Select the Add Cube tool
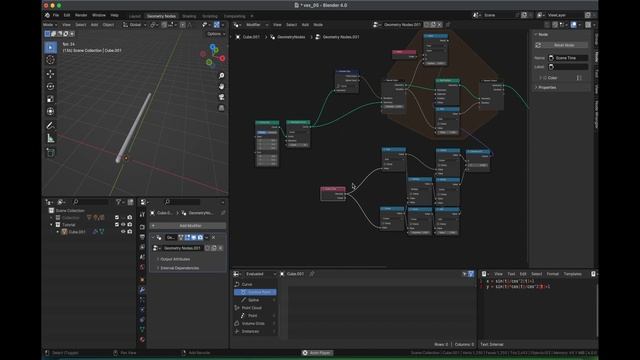Image resolution: width=640 pixels, height=360 pixels. click(50, 153)
